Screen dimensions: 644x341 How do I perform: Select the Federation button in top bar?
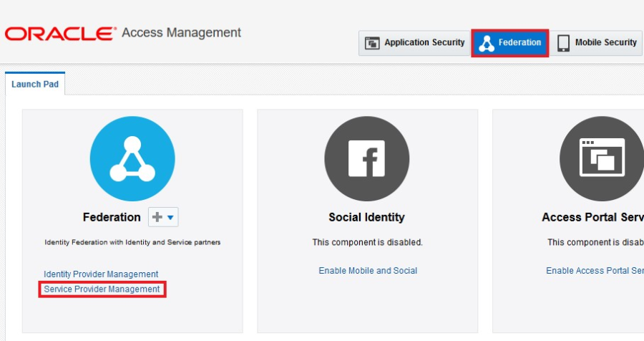pos(510,43)
